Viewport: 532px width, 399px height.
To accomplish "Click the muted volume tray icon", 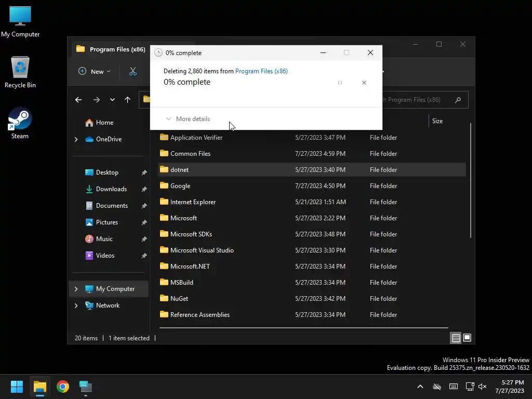I will tap(482, 387).
